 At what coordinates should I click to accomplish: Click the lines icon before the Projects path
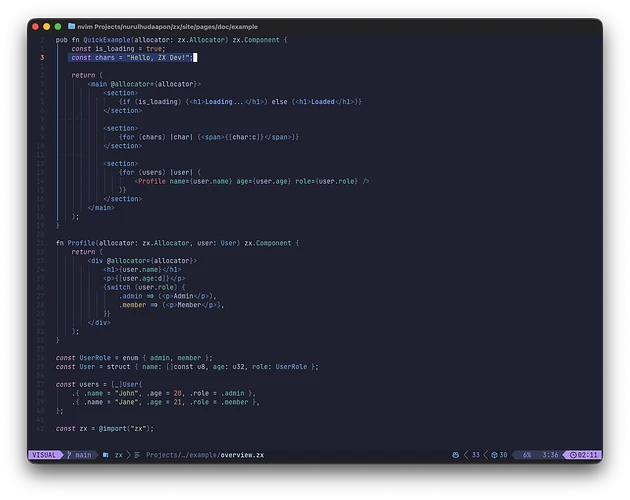tap(135, 454)
